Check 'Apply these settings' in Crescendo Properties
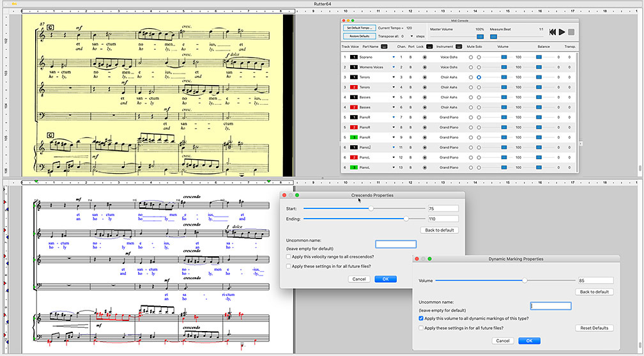This screenshot has height=356, width=644. point(289,266)
